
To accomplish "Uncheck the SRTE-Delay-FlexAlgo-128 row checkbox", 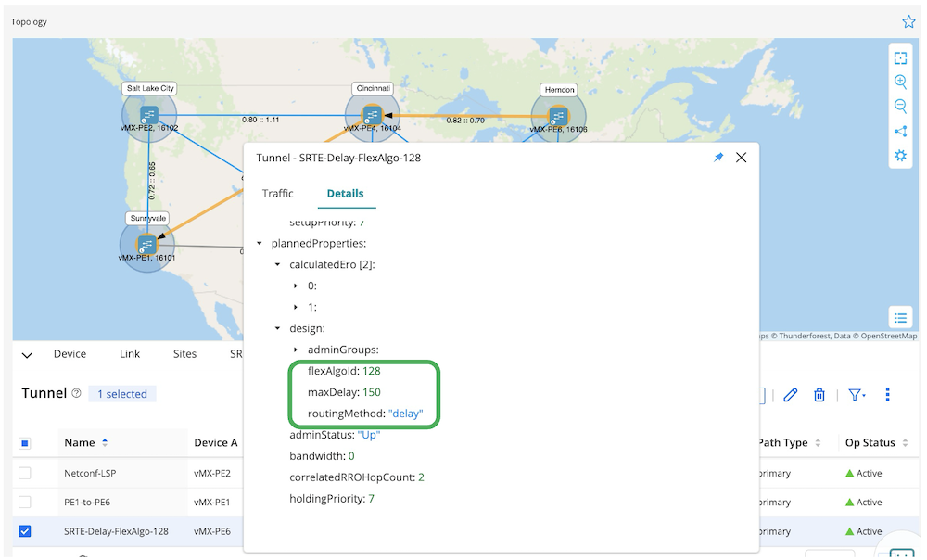I will [x=25, y=531].
